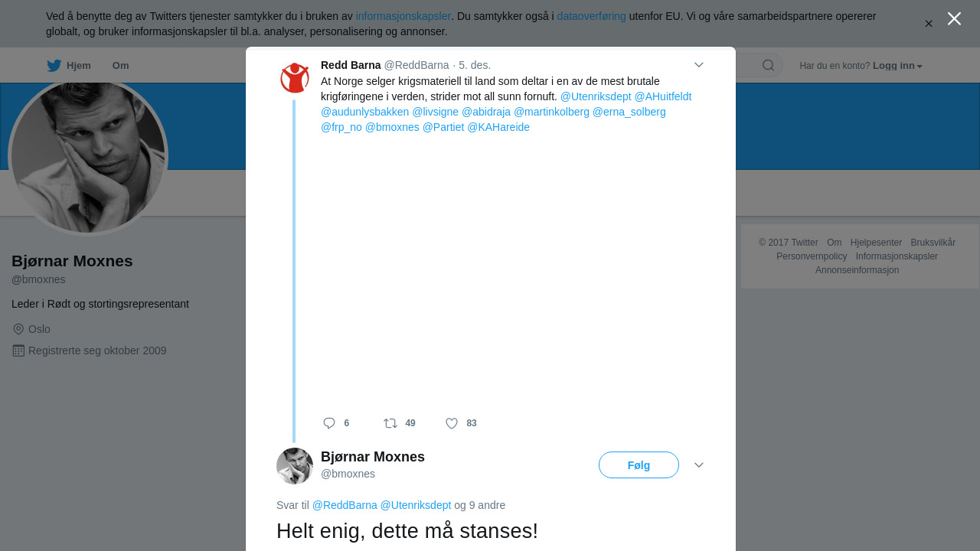Image resolution: width=980 pixels, height=551 pixels.
Task: Open the Om menu item
Action: [120, 66]
